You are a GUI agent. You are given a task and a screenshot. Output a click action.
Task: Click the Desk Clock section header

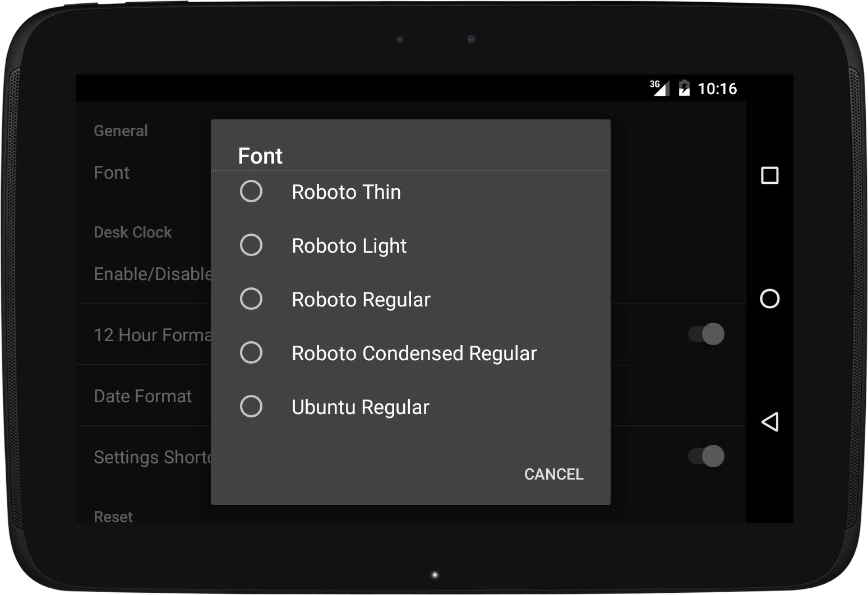(132, 232)
